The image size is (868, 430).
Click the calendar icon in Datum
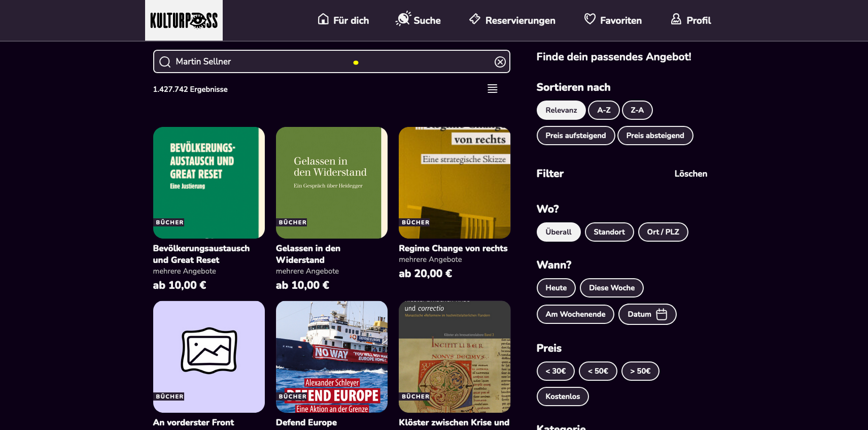(662, 314)
